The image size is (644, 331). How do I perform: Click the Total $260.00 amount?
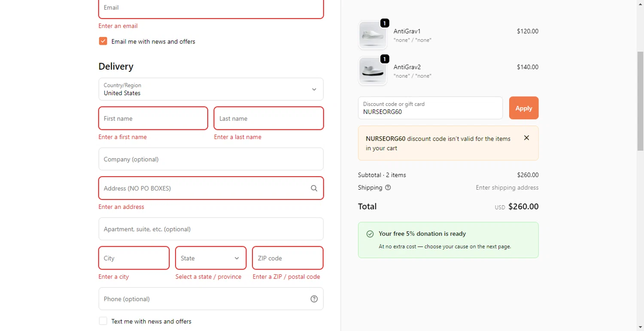(x=523, y=206)
